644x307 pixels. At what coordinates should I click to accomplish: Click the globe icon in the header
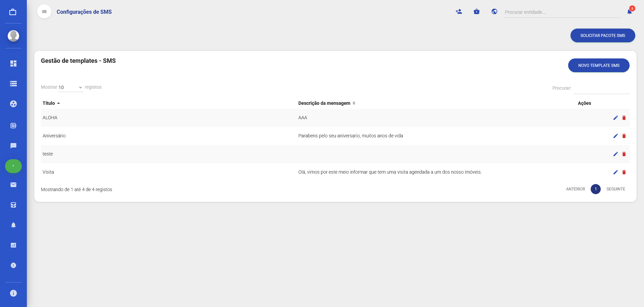coord(494,12)
